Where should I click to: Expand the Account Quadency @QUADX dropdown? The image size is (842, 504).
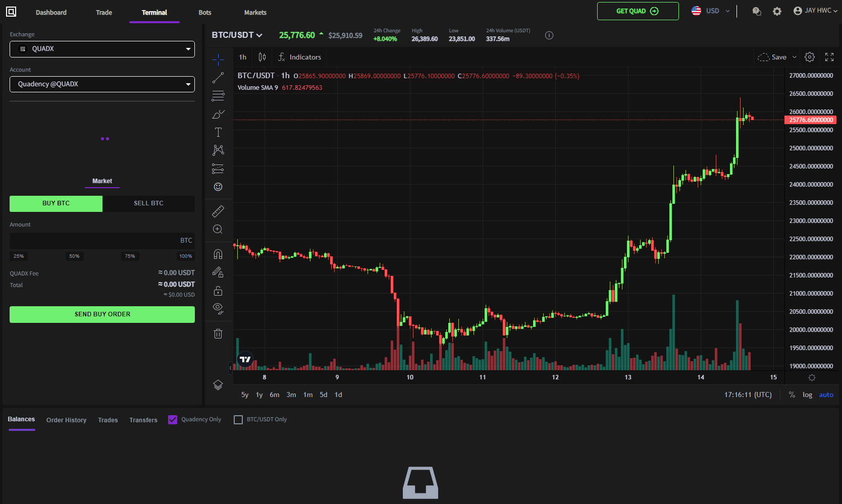tap(102, 84)
